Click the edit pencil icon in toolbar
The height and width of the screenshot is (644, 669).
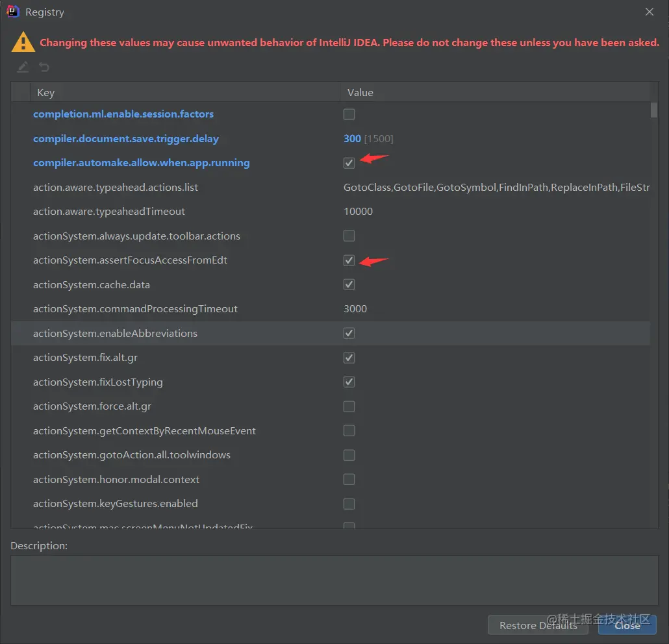23,67
